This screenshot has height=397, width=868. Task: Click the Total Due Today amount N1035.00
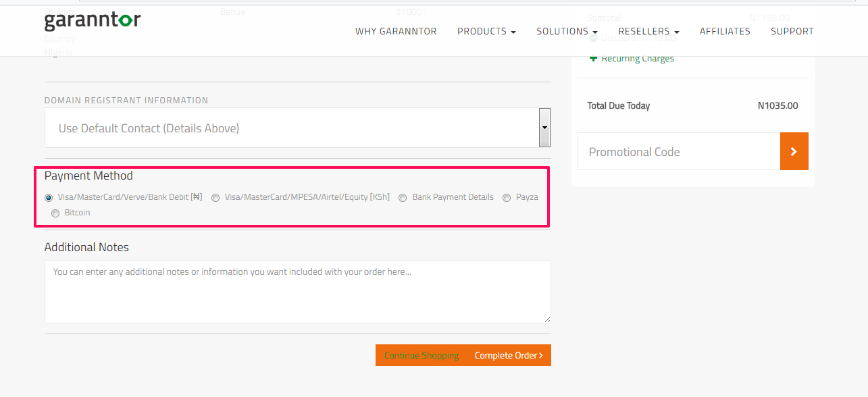tap(777, 106)
